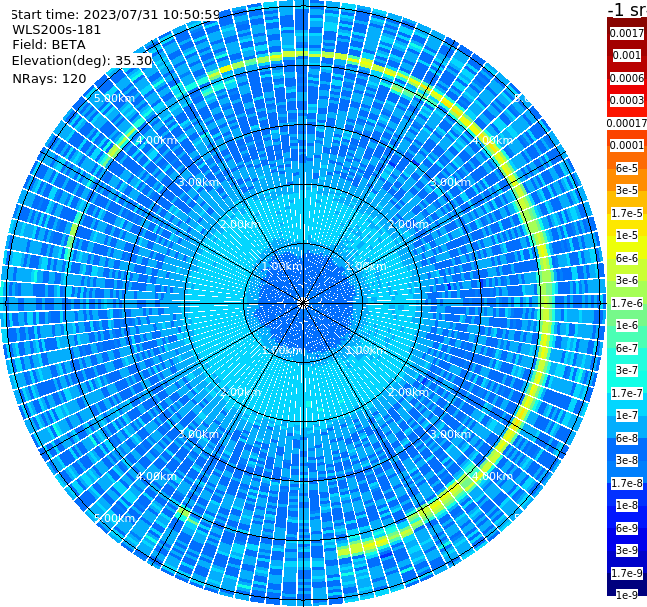This screenshot has height=607, width=647.
Task: Select the 1e-9 colorbar minimum label
Action: (x=627, y=595)
